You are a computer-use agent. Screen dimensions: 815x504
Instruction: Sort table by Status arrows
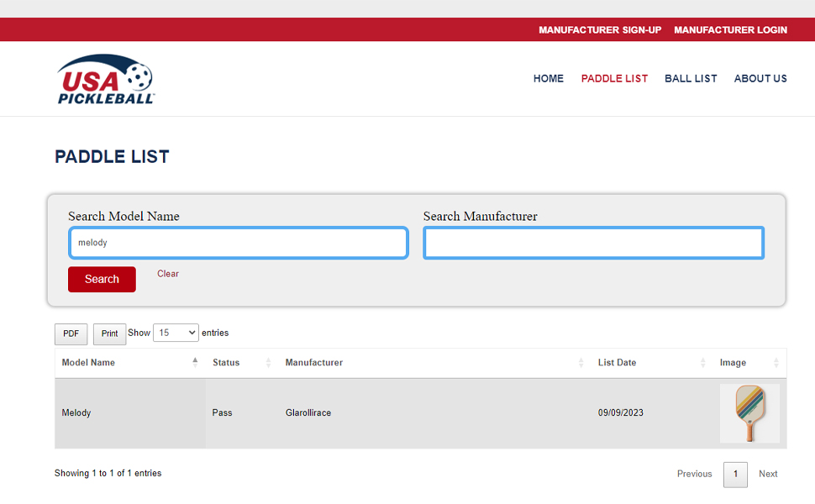coord(268,362)
